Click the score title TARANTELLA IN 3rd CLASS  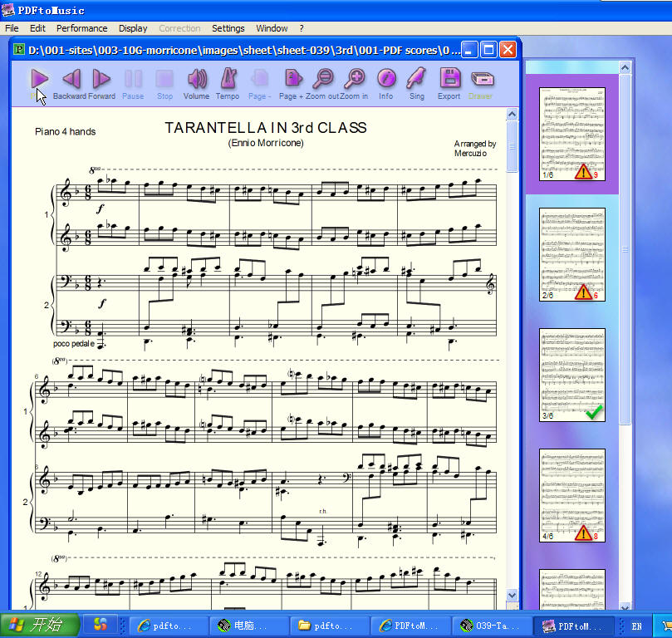(x=266, y=128)
